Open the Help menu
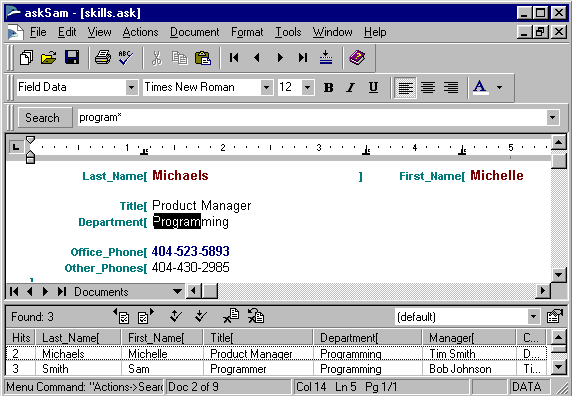The image size is (572, 396). coord(375,32)
